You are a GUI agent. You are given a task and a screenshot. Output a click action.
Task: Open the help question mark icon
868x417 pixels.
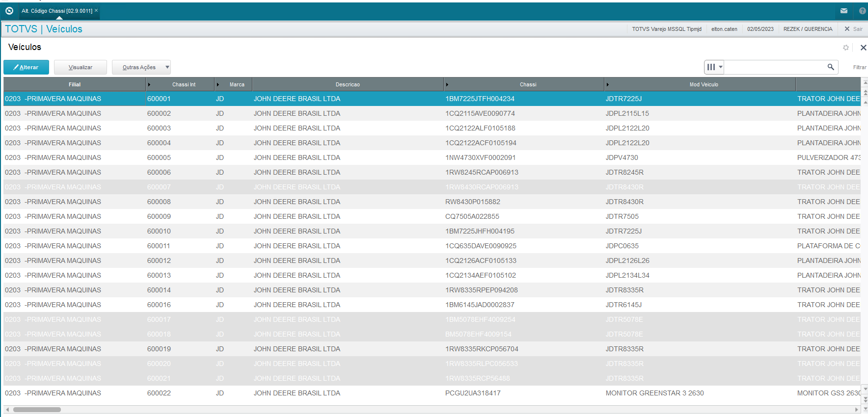[x=862, y=11]
